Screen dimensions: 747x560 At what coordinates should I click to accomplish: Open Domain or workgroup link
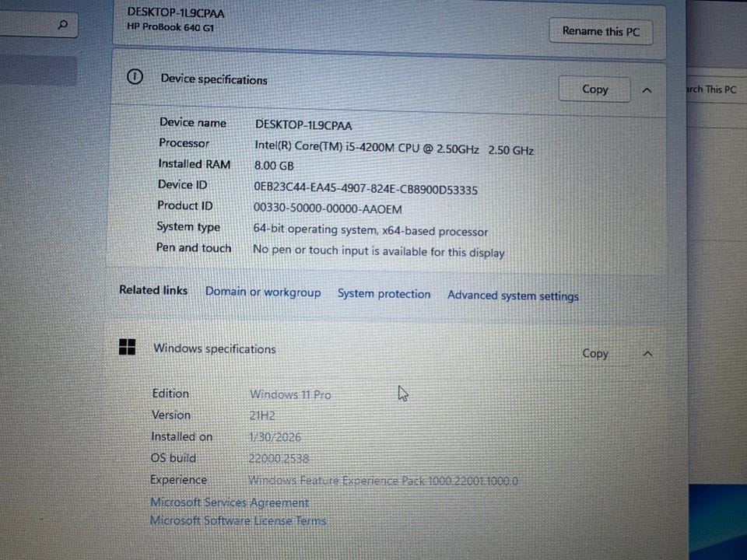263,292
